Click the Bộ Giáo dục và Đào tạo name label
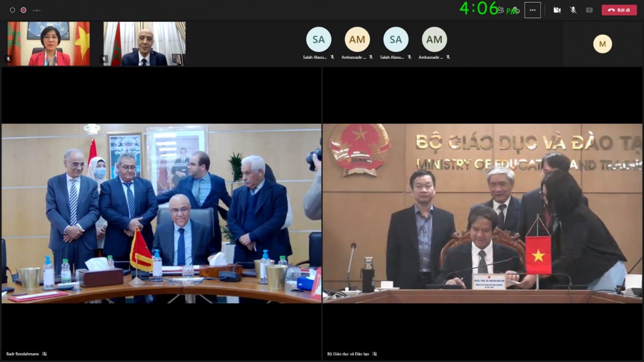Image resolution: width=644 pixels, height=362 pixels. 348,354
